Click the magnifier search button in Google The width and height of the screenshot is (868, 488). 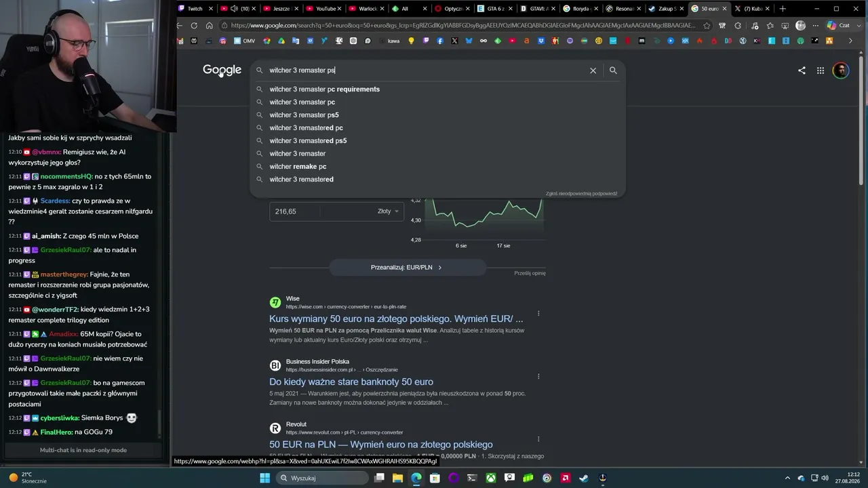point(613,70)
